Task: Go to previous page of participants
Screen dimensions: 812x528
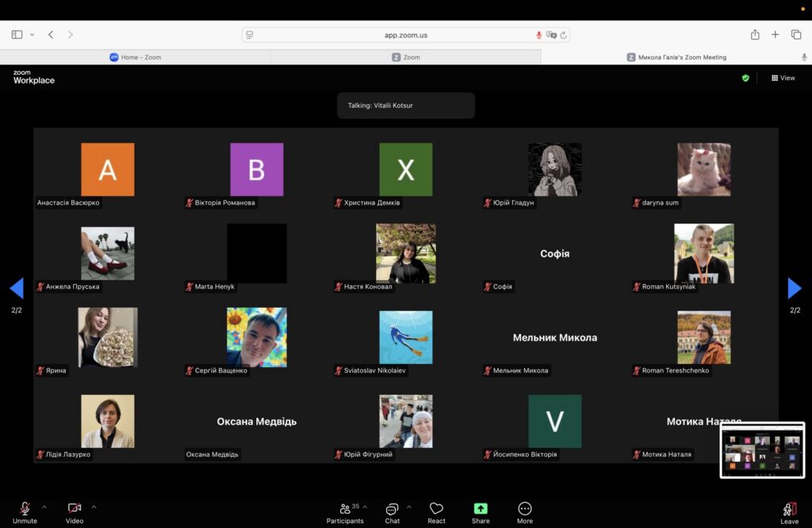Action: (17, 289)
